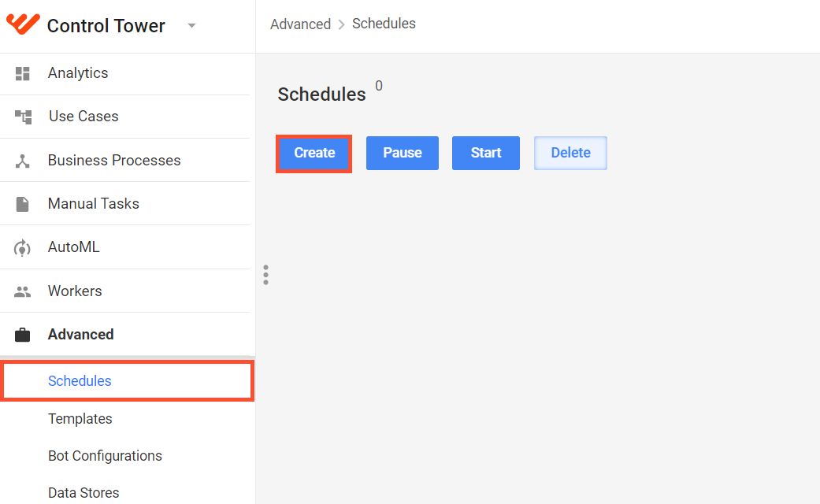This screenshot has height=504, width=820.
Task: Click the Manual Tasks document icon
Action: click(23, 204)
